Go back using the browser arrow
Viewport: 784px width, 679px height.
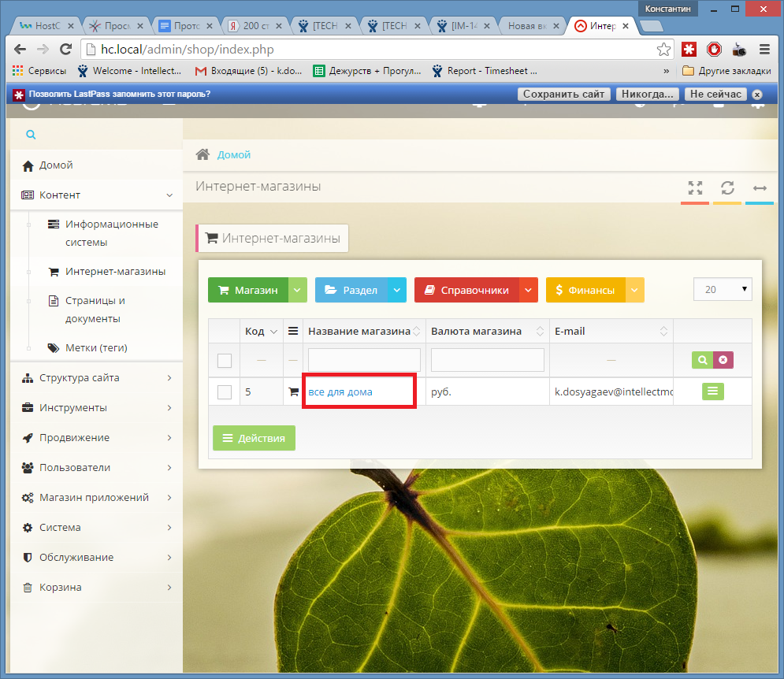[20, 50]
